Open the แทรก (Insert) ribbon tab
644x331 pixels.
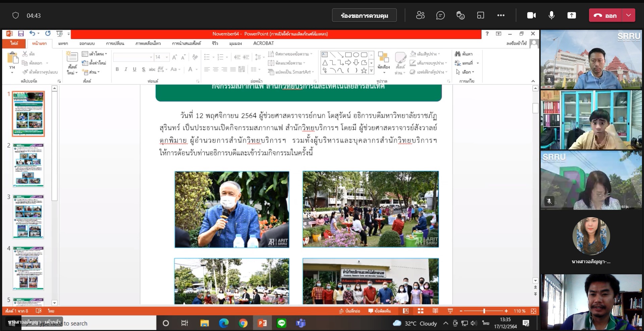tap(63, 43)
